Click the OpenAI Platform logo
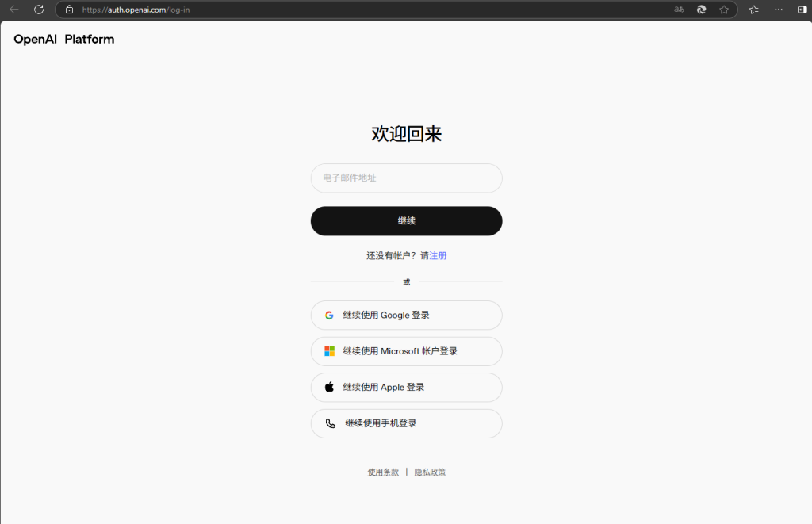The image size is (812, 524). click(x=63, y=38)
